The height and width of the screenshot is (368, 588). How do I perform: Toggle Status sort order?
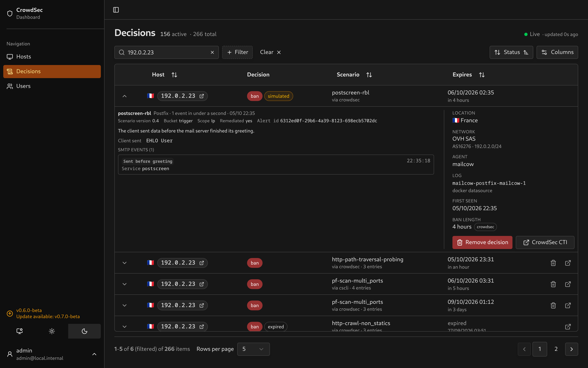511,52
